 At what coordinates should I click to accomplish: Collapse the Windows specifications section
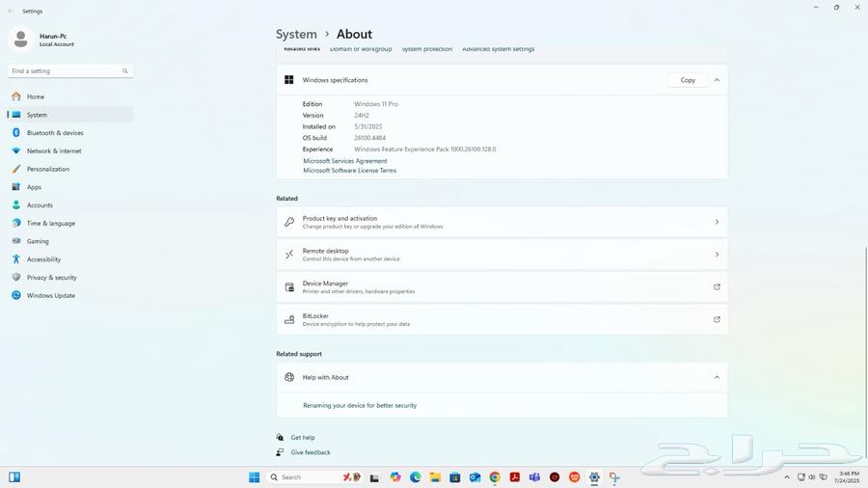click(717, 80)
